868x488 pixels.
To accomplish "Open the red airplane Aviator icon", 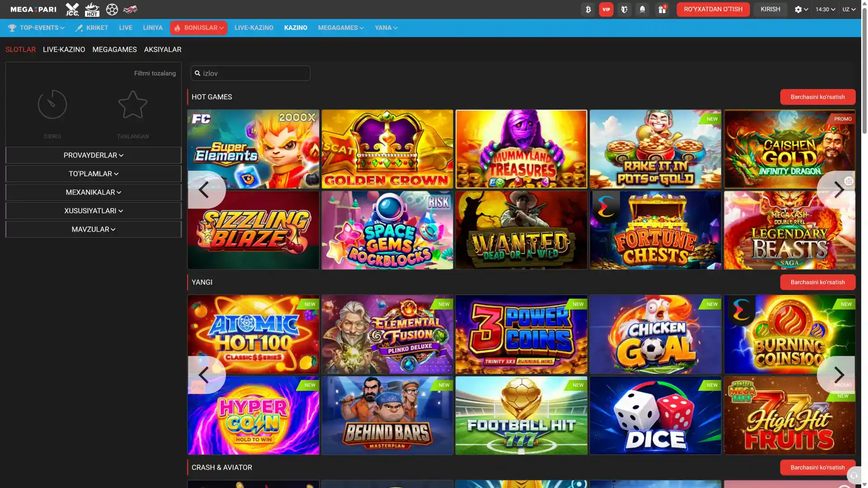I will (130, 9).
